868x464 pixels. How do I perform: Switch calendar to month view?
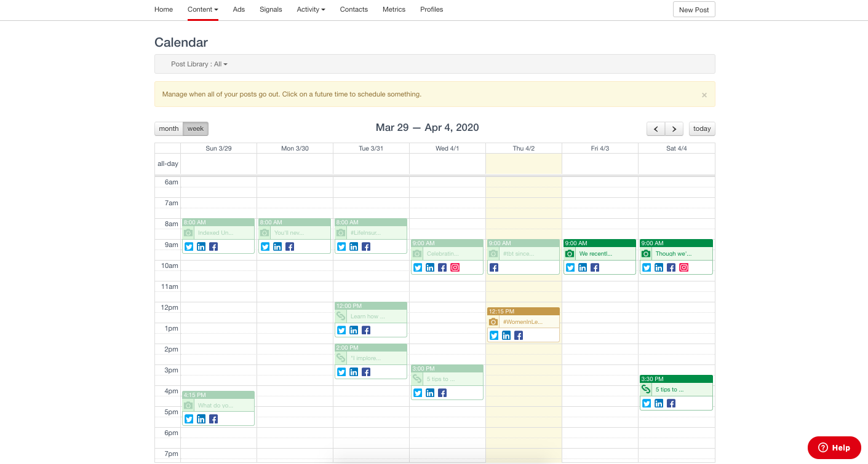pyautogui.click(x=169, y=128)
